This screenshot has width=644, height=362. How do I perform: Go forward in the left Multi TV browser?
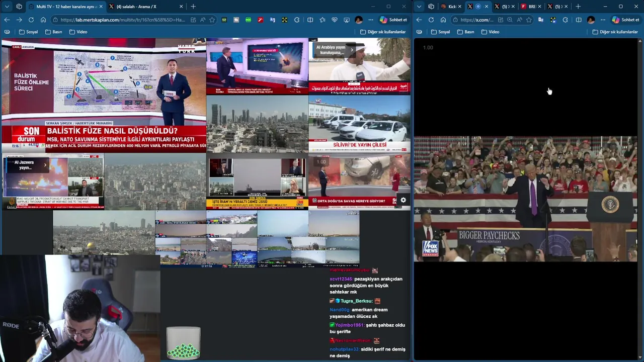(19, 20)
